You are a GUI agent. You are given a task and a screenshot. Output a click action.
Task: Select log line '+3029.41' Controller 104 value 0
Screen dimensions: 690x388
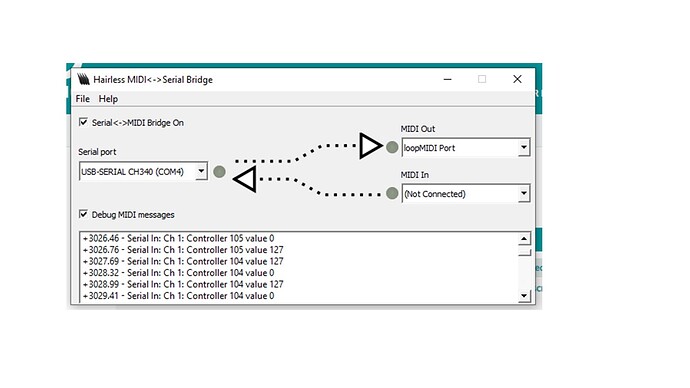point(178,296)
